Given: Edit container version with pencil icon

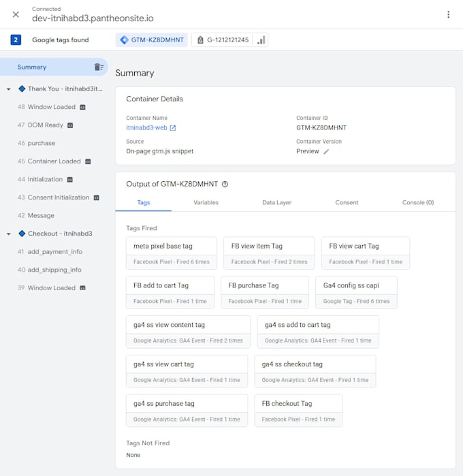Looking at the screenshot, I should (326, 151).
